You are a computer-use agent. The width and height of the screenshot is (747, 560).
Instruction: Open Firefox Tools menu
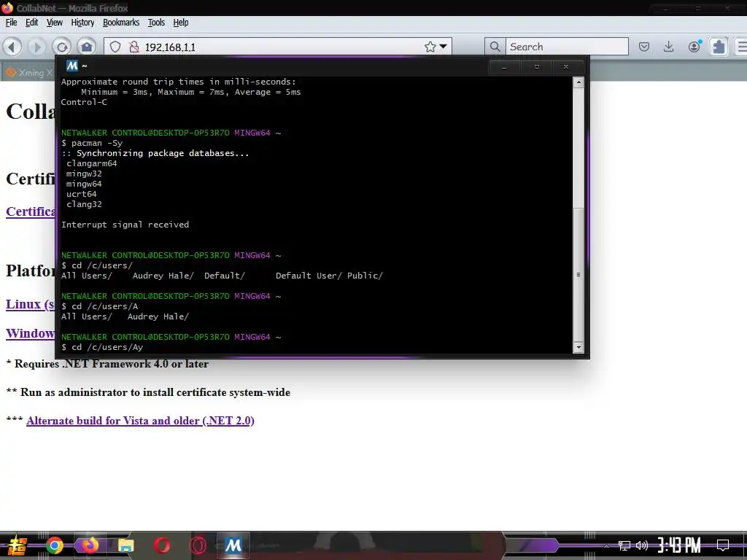(156, 23)
